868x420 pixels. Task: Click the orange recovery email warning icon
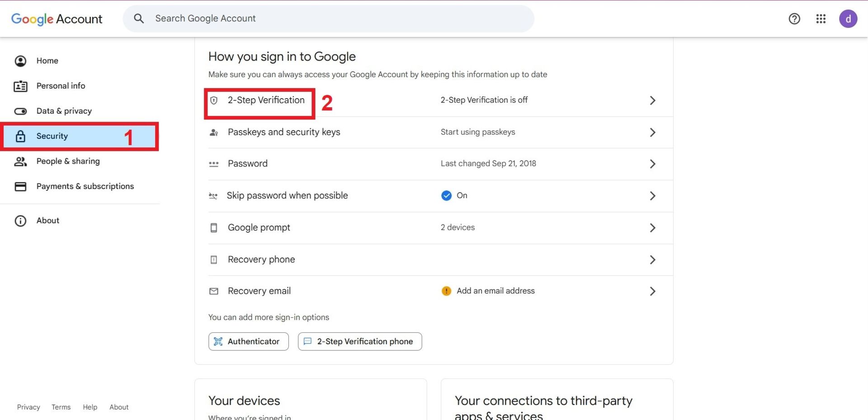point(446,291)
